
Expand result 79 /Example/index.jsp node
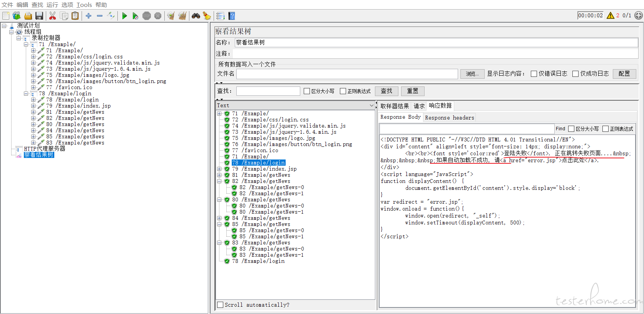[x=219, y=169]
